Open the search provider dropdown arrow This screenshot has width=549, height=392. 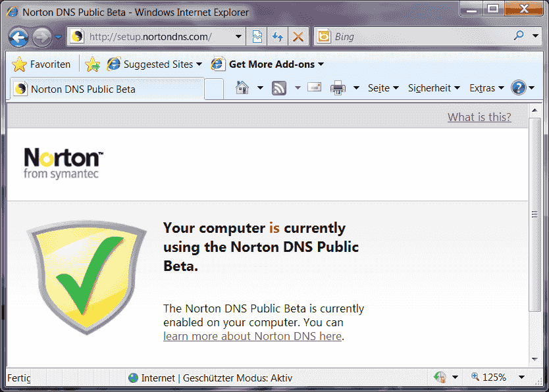click(535, 36)
